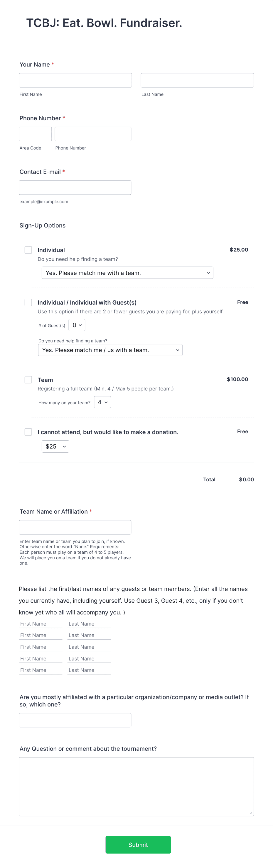Image resolution: width=273 pixels, height=868 pixels.
Task: Check the Individual $25.00 sign-up option
Action: (28, 250)
